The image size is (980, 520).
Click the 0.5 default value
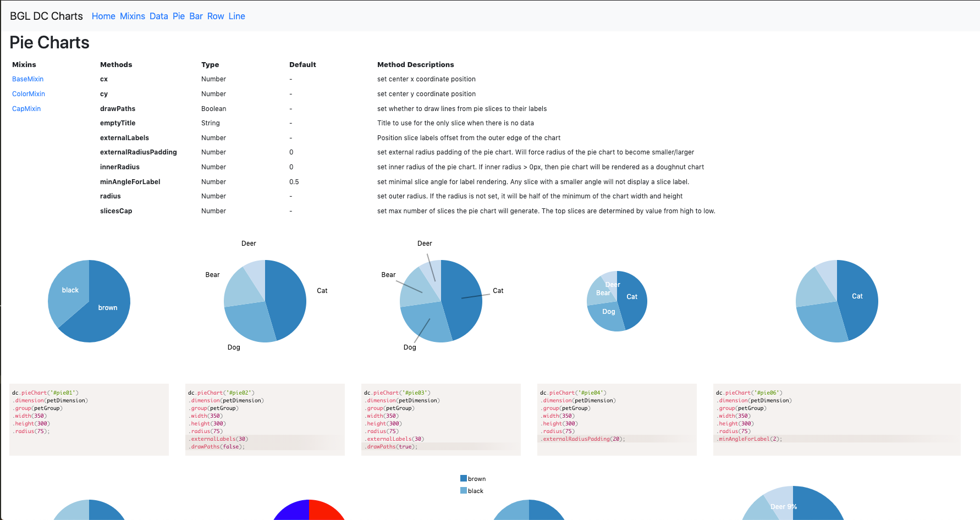tap(294, 182)
